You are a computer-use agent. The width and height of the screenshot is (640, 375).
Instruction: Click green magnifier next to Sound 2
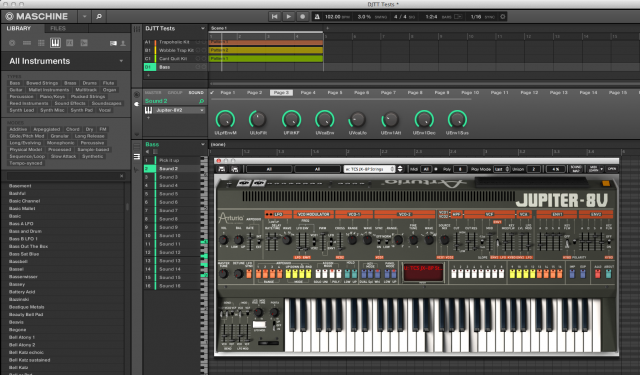pyautogui.click(x=201, y=101)
